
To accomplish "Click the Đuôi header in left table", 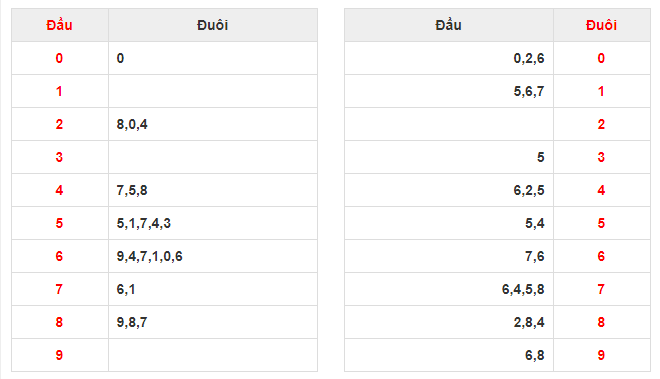I will point(213,25).
